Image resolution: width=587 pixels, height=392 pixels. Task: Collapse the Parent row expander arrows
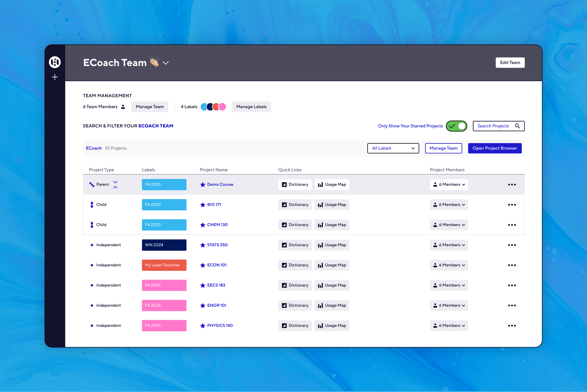tap(115, 184)
